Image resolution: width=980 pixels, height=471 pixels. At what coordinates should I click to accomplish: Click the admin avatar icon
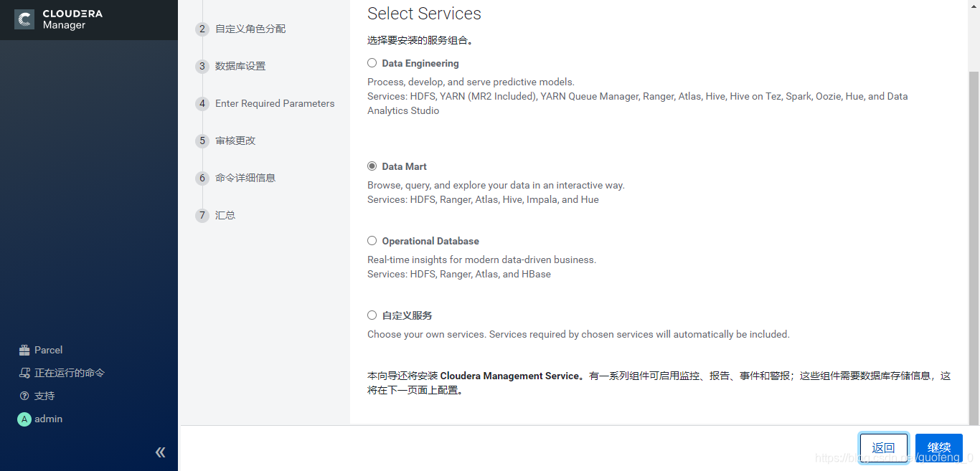(24, 419)
